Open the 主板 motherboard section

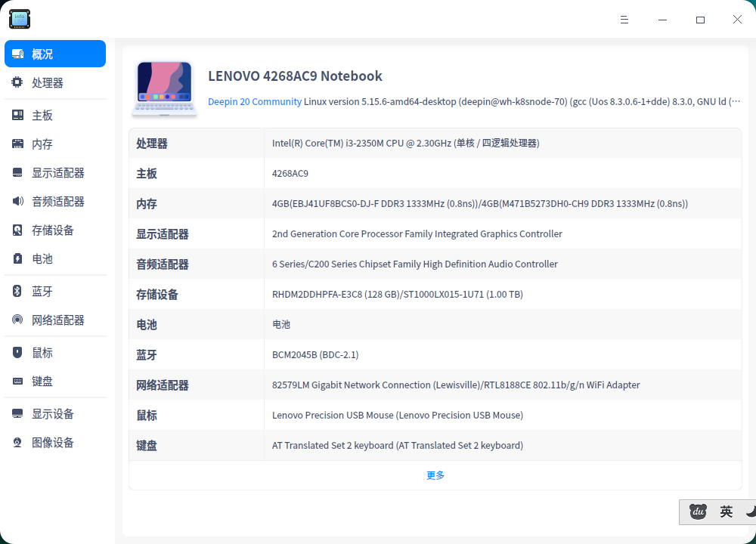55,115
